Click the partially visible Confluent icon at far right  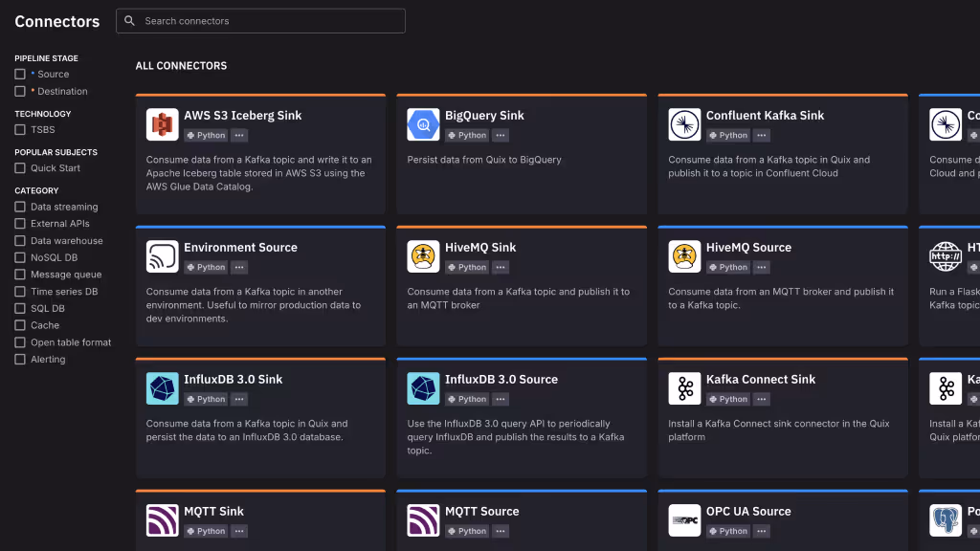click(x=946, y=124)
